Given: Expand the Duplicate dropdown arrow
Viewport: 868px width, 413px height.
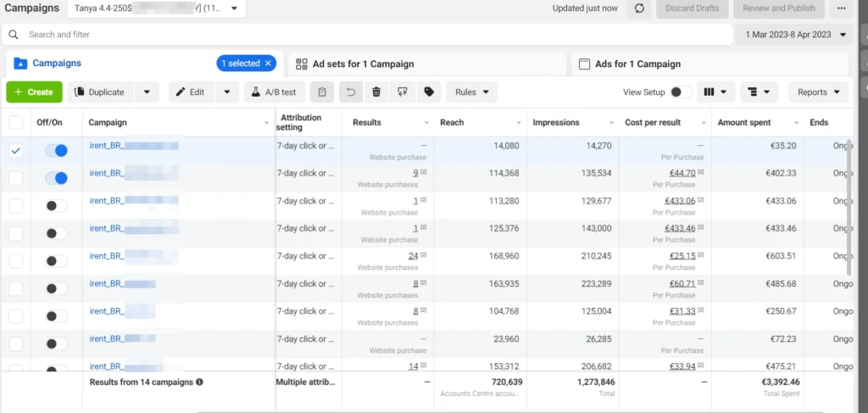Looking at the screenshot, I should (x=147, y=92).
